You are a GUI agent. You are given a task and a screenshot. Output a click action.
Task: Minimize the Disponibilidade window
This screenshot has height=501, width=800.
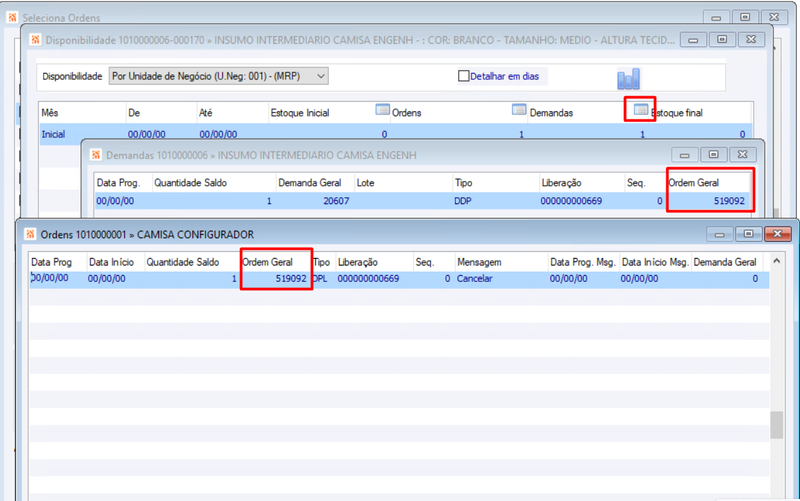(693, 39)
